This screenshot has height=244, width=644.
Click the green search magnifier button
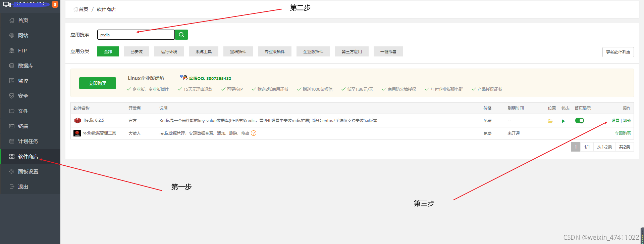pos(181,35)
